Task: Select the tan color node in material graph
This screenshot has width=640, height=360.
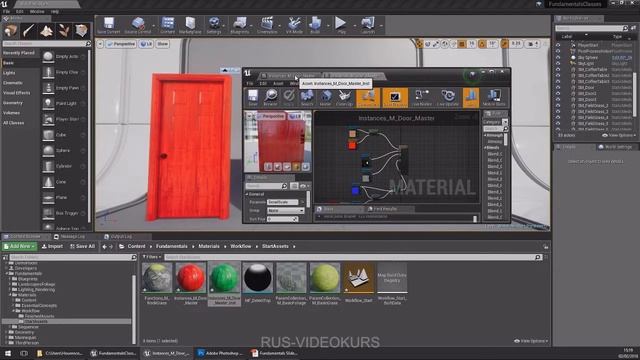Action: (x=352, y=133)
